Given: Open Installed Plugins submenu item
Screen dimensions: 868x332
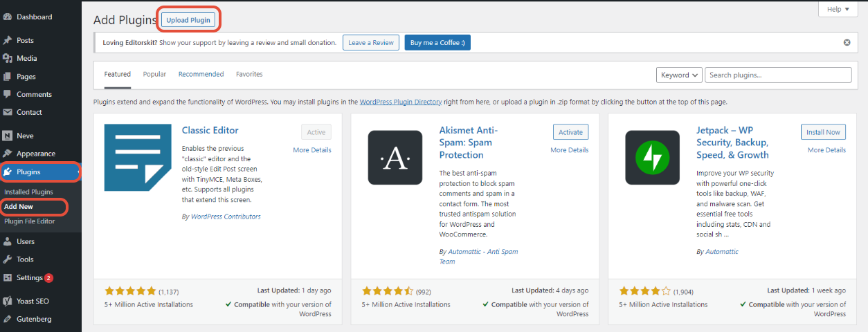Looking at the screenshot, I should (28, 192).
